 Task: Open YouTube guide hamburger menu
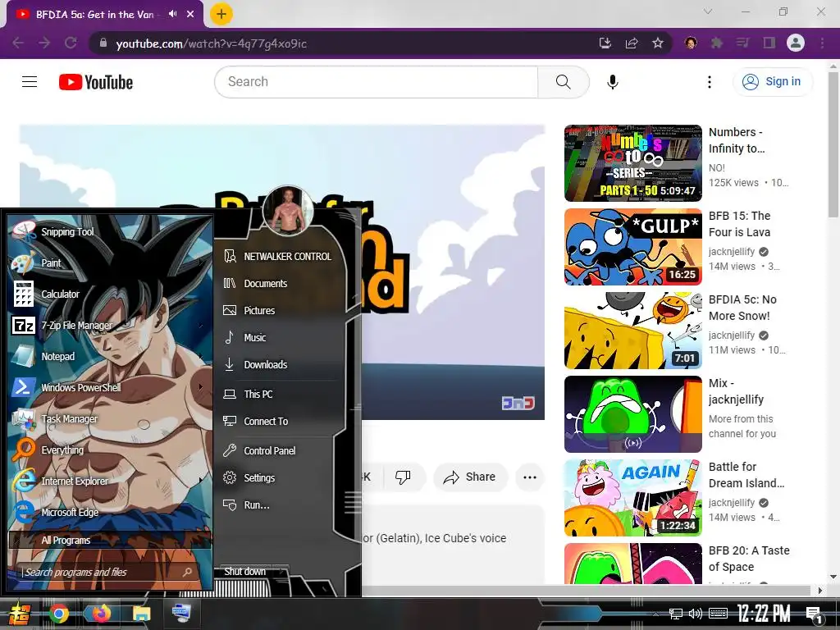pos(30,81)
